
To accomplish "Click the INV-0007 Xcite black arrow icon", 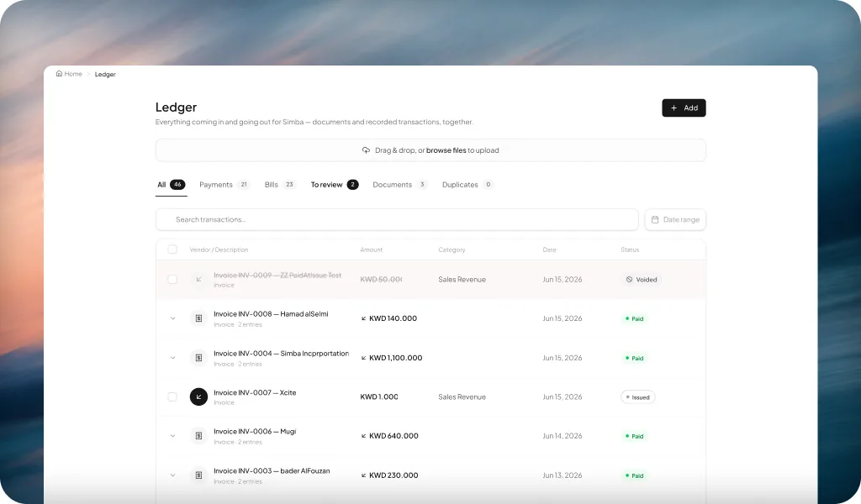I will pos(198,396).
